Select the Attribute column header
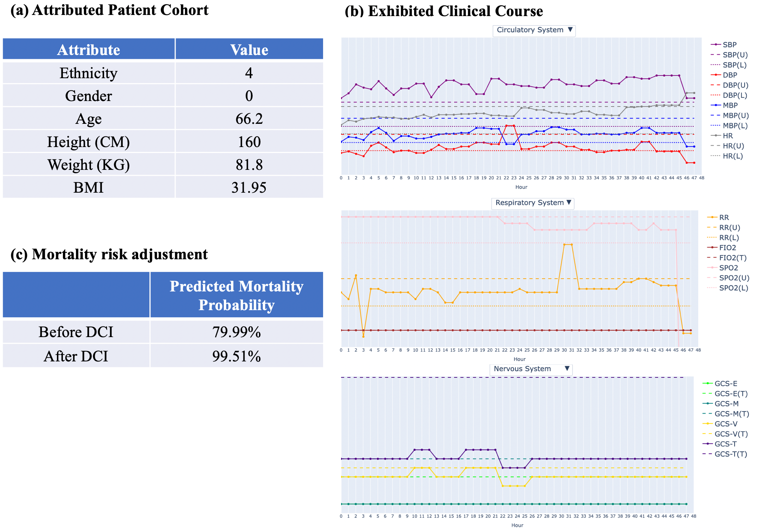757x532 pixels. (x=89, y=50)
